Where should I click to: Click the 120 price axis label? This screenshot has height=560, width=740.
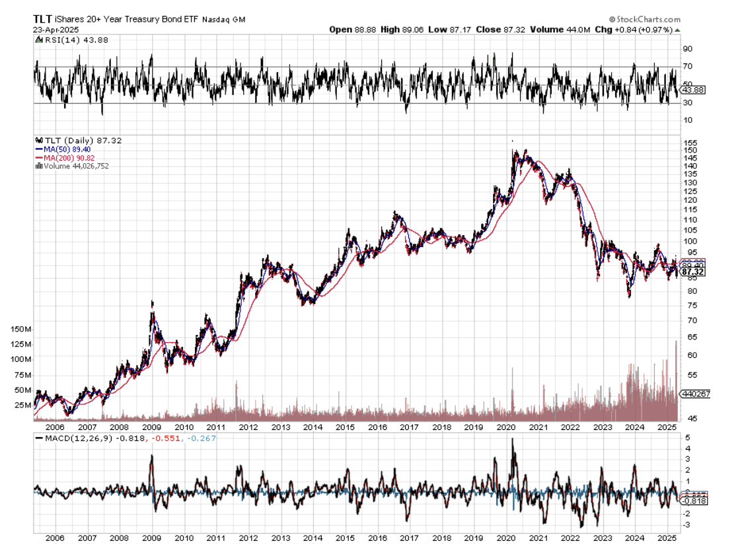coord(690,200)
